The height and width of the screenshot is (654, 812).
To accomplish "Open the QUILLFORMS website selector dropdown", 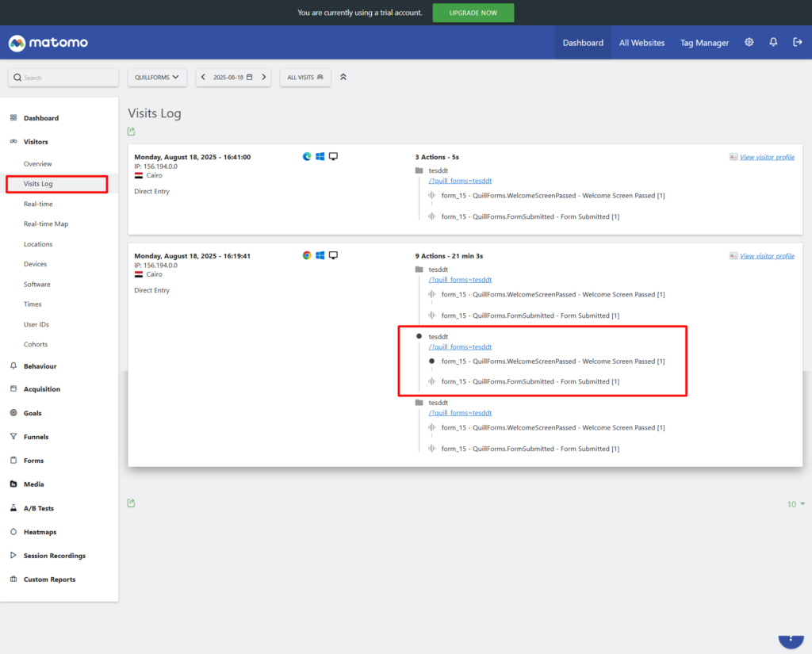I will 157,77.
